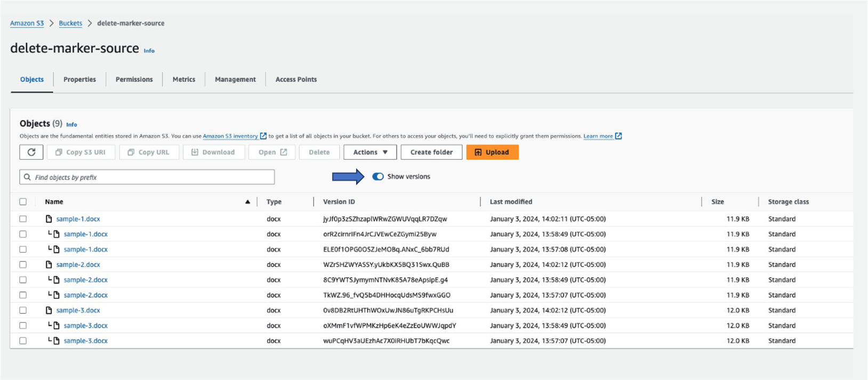Go to Amazon S3 breadcrumb link
The width and height of the screenshot is (868, 380).
pyautogui.click(x=27, y=23)
